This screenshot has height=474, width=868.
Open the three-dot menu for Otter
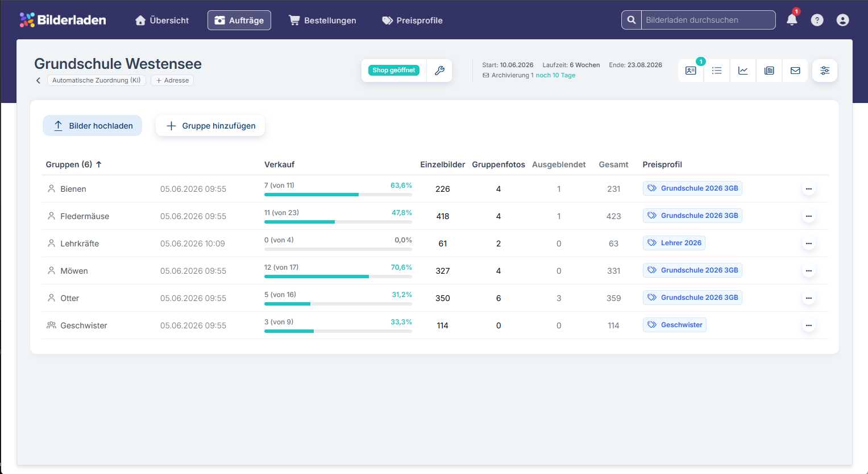pyautogui.click(x=808, y=298)
